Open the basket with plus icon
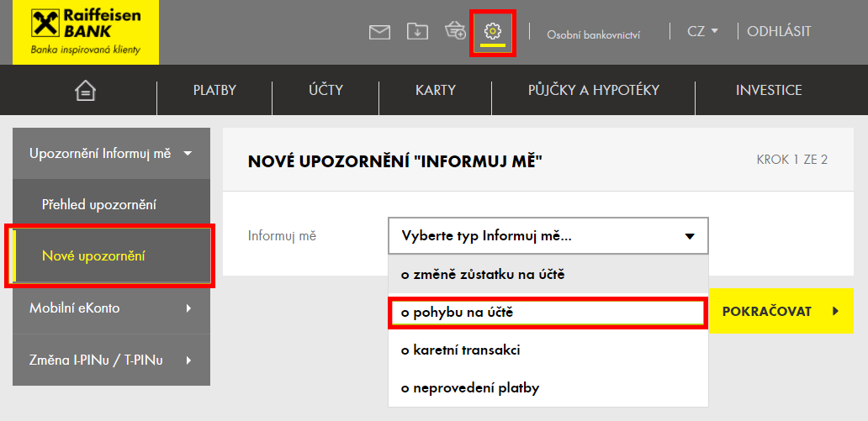Image resolution: width=868 pixels, height=421 pixels. (x=455, y=32)
